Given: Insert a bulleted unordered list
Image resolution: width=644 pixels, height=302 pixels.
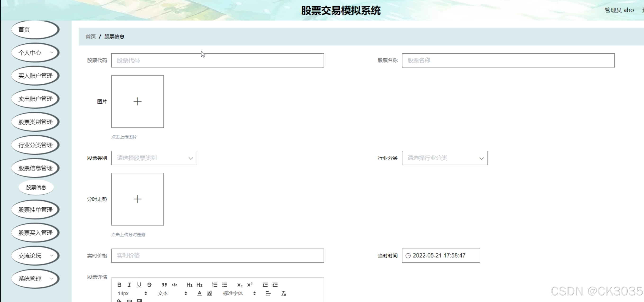Looking at the screenshot, I should coord(225,285).
